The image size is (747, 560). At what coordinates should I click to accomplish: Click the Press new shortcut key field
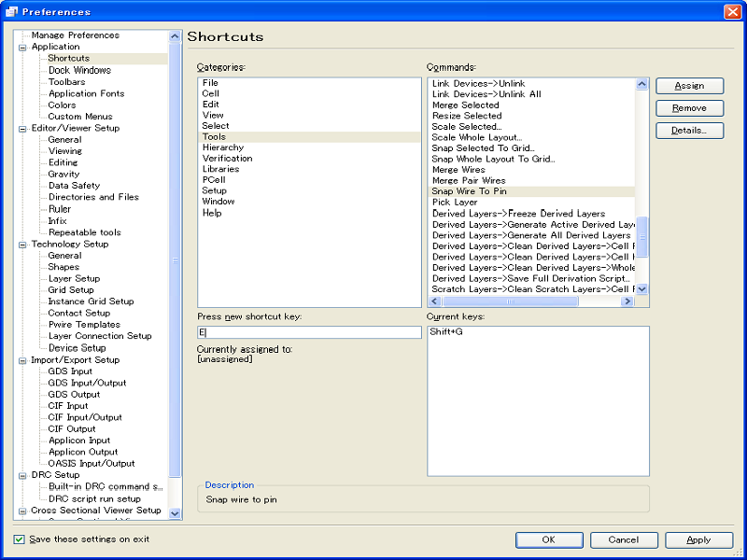[x=309, y=332]
